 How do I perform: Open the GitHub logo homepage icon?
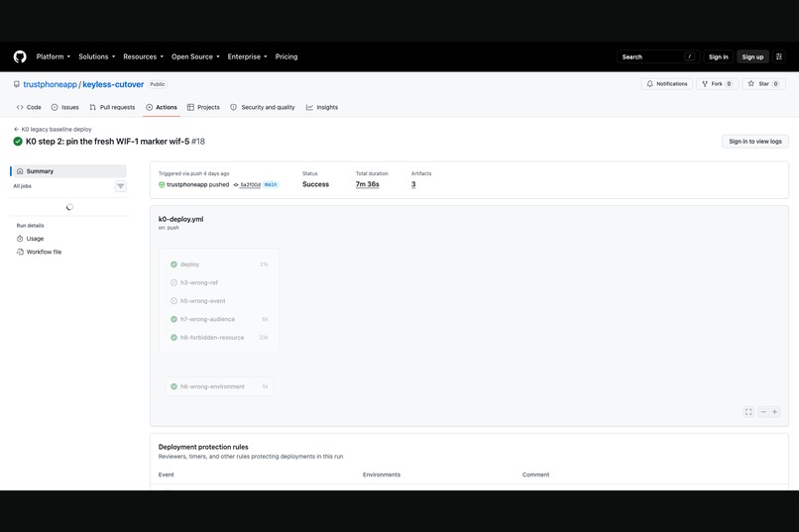(20, 56)
